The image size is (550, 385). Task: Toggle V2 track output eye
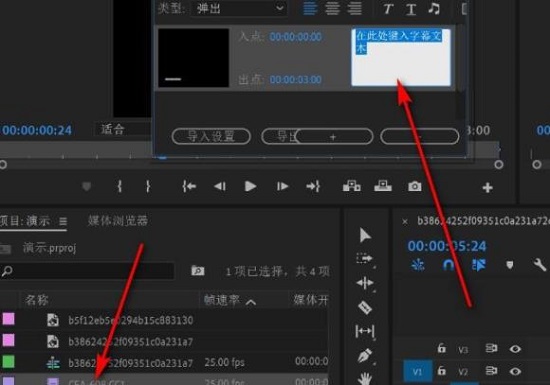click(x=515, y=371)
